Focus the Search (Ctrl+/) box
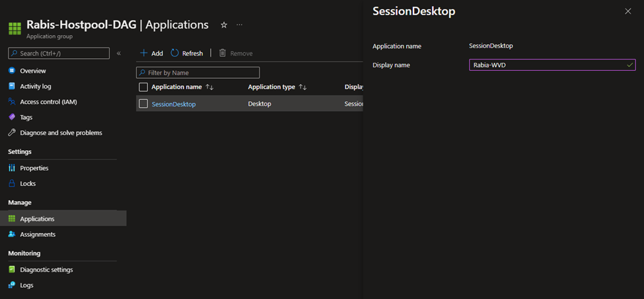This screenshot has height=299, width=644. click(59, 54)
